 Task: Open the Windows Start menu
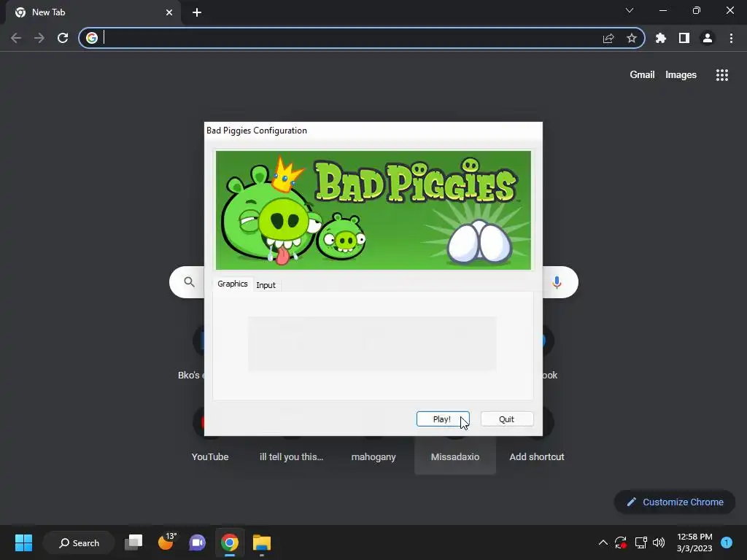click(x=24, y=542)
